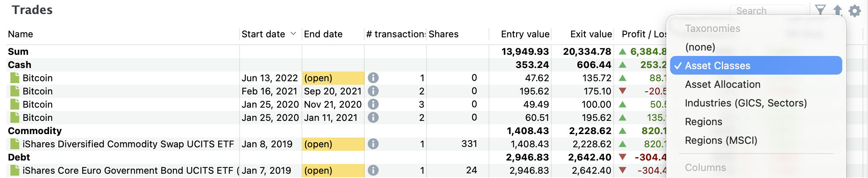This screenshot has height=178, width=868.
Task: Click the highlighted (open) cell for Bitcoin
Action: [x=333, y=78]
